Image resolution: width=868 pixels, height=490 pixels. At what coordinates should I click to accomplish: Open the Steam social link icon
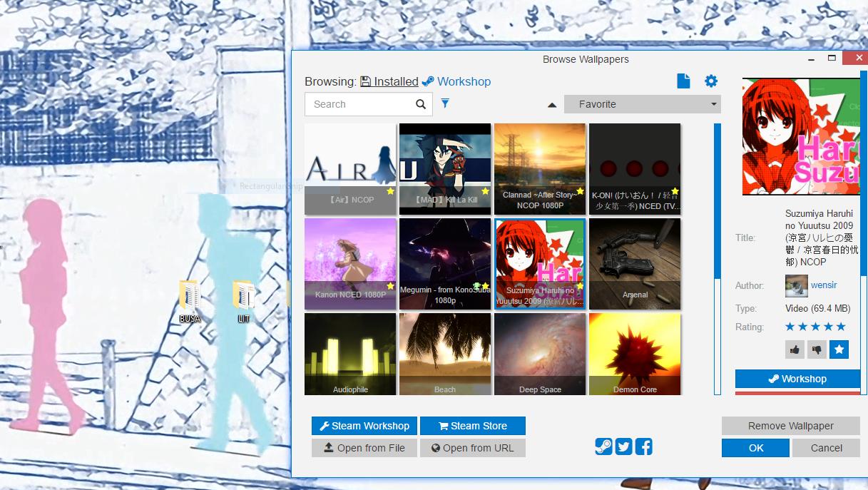coord(603,446)
